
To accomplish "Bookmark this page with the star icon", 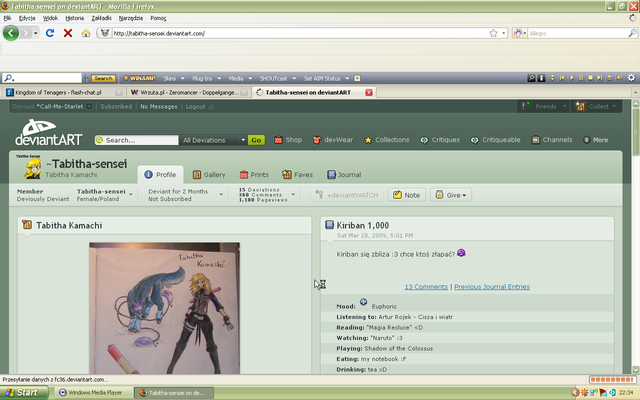I will (492, 33).
